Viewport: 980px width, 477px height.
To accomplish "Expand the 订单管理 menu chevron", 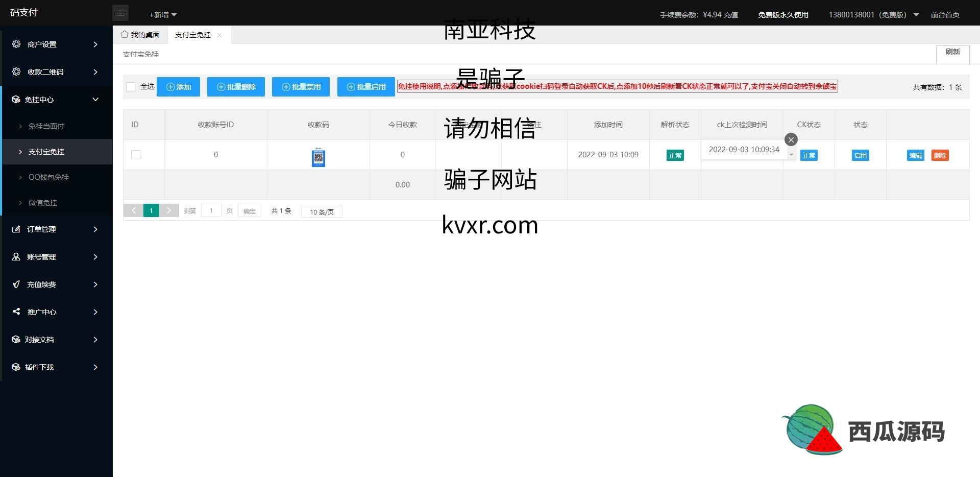I will tap(95, 229).
